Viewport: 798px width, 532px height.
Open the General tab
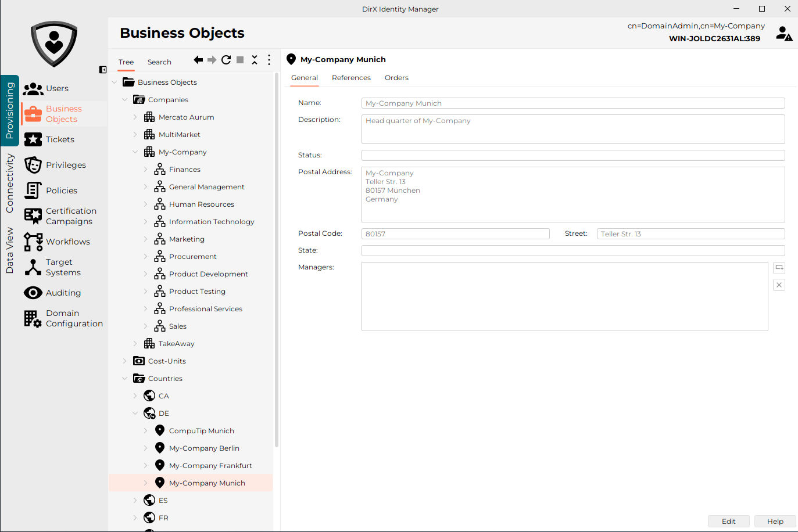click(x=305, y=78)
